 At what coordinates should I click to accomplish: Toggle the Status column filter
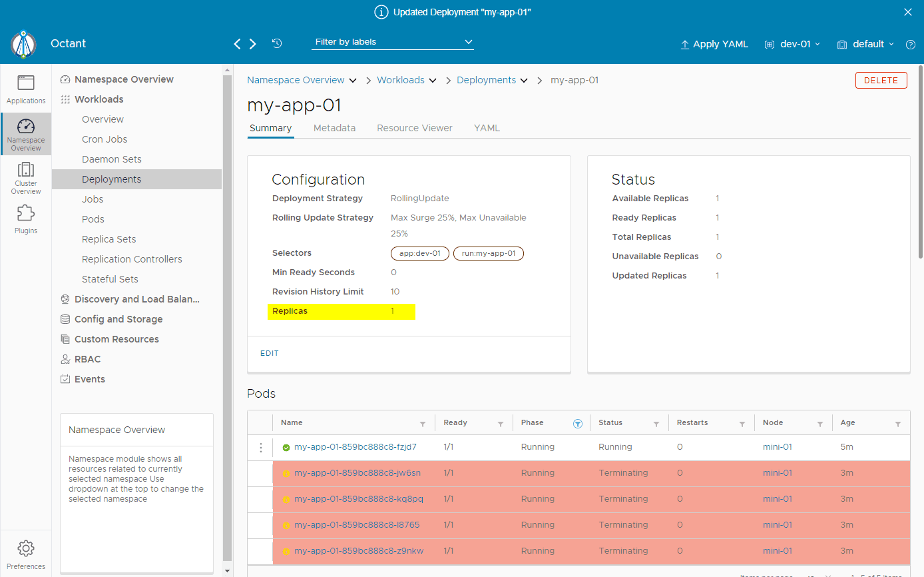pyautogui.click(x=656, y=424)
